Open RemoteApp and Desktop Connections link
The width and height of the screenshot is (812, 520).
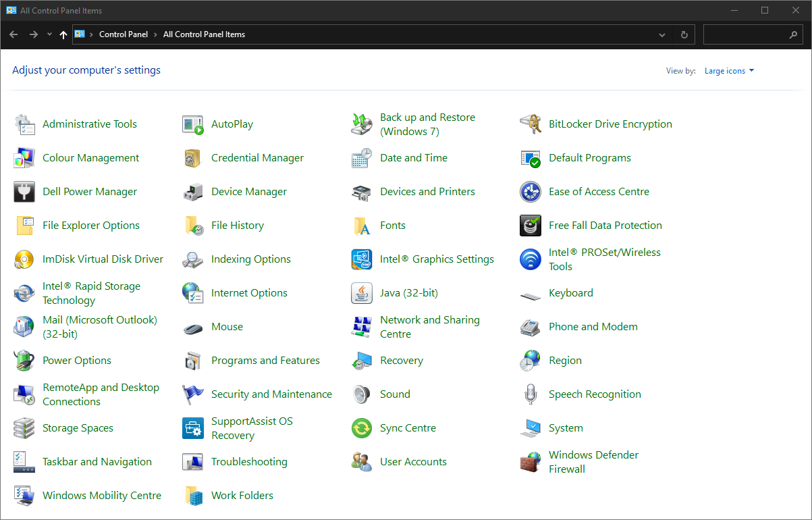(x=101, y=394)
